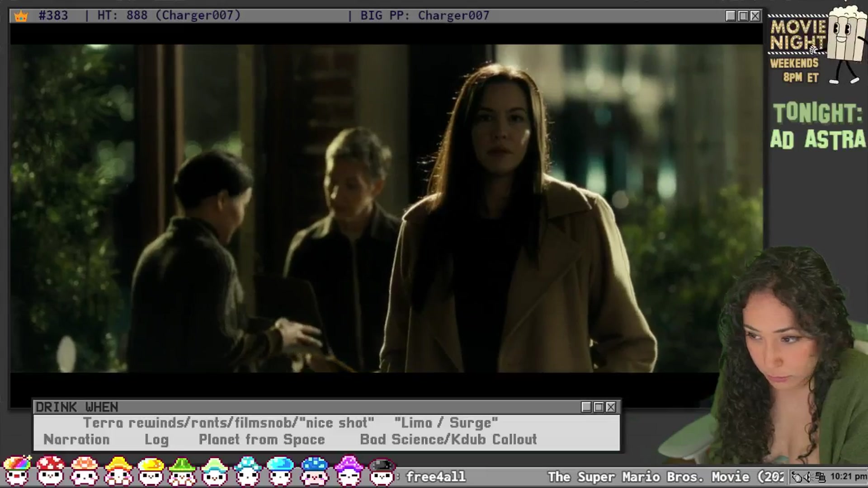Maximize the DRINK WHEN window
868x488 pixels.
pos(599,407)
